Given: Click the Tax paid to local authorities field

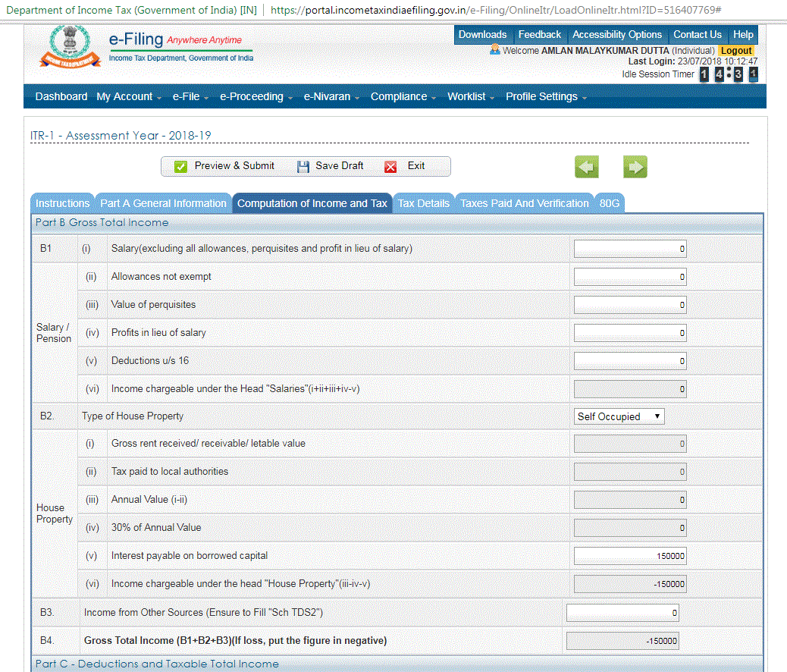Looking at the screenshot, I should pyautogui.click(x=630, y=472).
